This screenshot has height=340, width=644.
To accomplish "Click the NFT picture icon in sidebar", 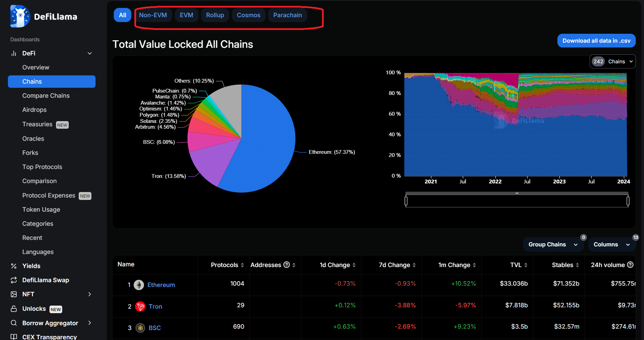I will 14,294.
